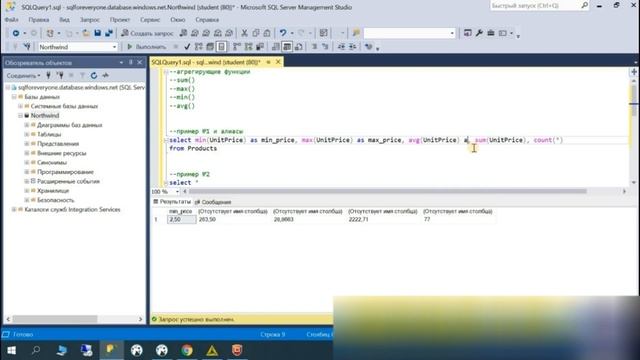Select the Программирование tree item
Viewport: 640px width, 360px height.
point(65,172)
